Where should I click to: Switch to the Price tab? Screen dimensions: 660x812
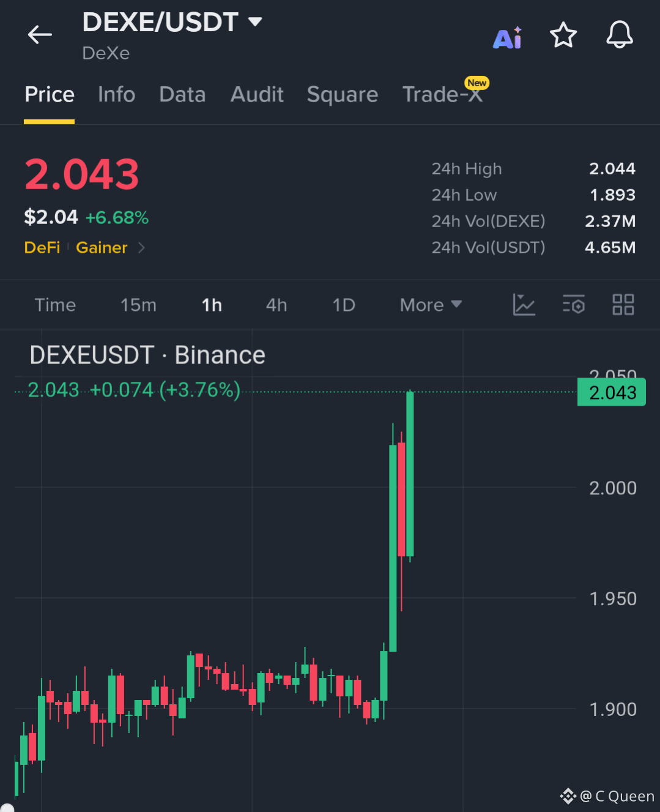click(x=50, y=94)
